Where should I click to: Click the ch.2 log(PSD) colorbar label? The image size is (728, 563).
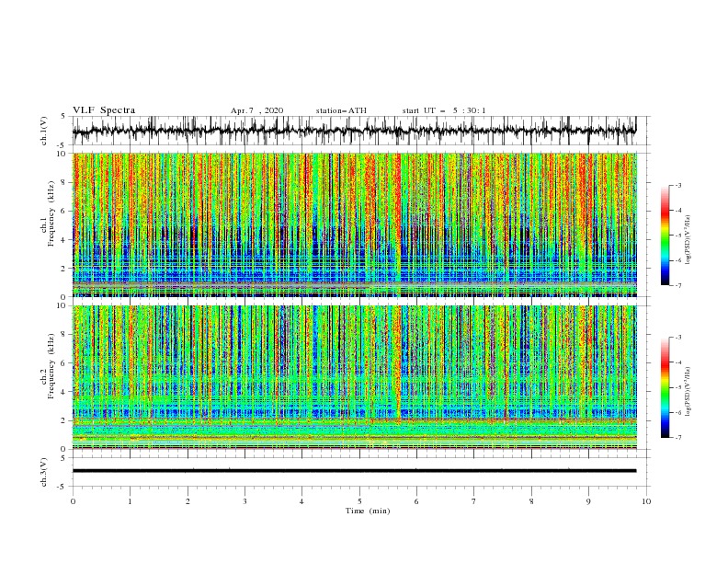tap(688, 392)
